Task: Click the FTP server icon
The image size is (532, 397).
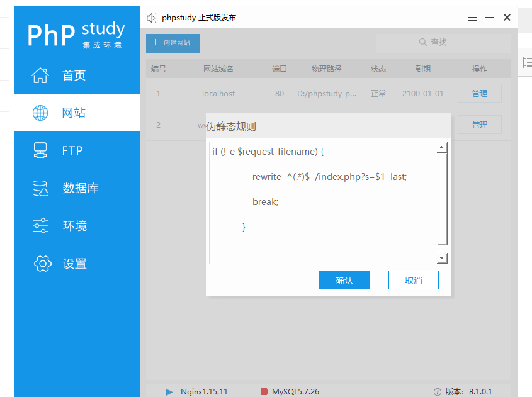Action: point(40,150)
